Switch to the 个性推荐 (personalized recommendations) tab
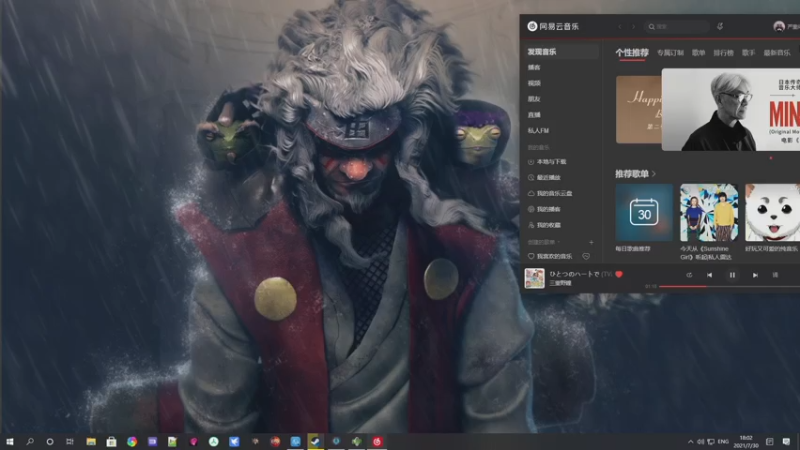800x450 pixels. (632, 53)
